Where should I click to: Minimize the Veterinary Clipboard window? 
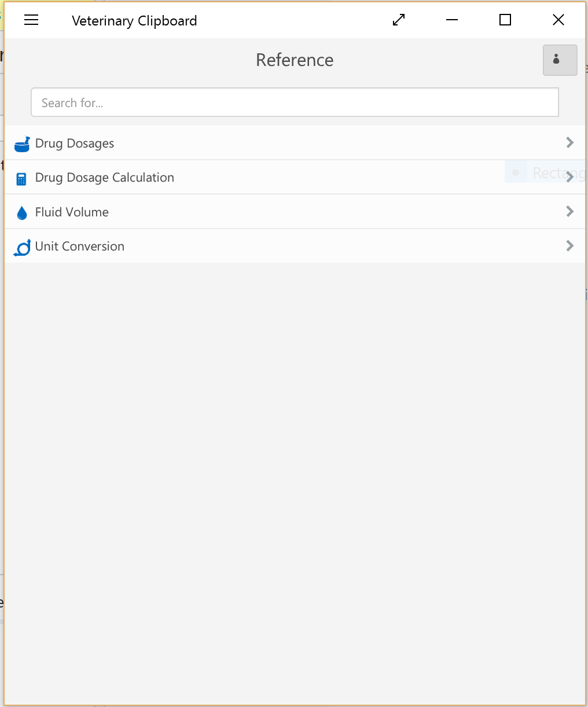coord(452,20)
